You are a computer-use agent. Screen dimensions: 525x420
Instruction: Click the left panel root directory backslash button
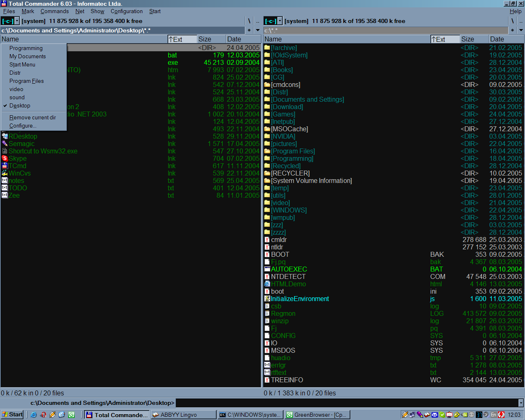(x=249, y=21)
